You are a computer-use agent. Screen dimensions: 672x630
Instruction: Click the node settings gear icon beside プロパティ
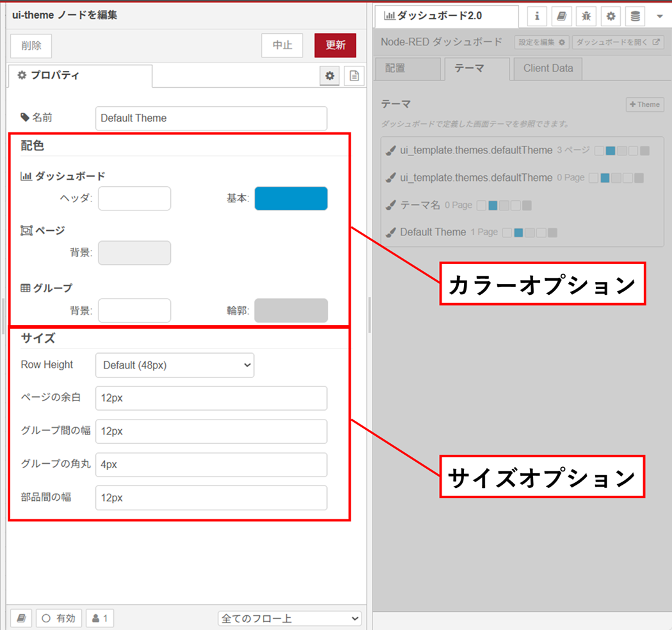[x=330, y=76]
